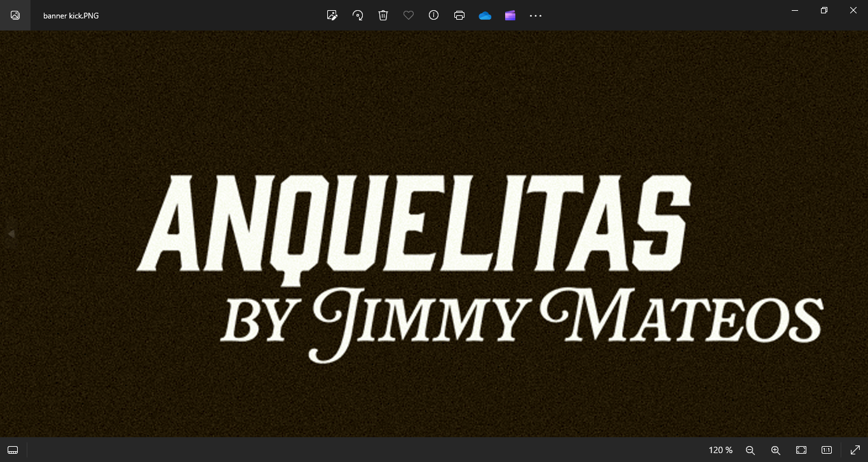This screenshot has height=462, width=868.
Task: Open the Edit image tool
Action: tap(332, 15)
